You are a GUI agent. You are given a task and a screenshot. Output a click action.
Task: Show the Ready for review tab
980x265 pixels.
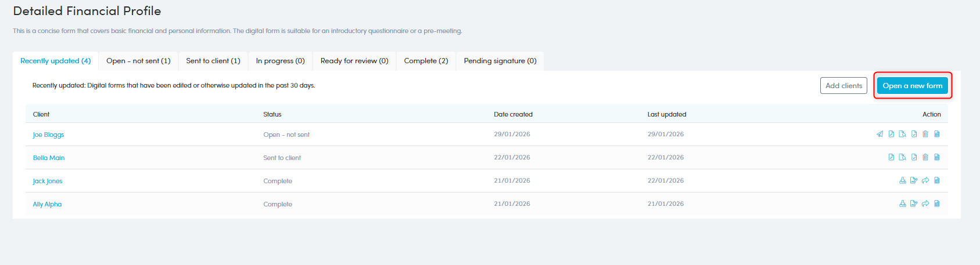click(354, 61)
